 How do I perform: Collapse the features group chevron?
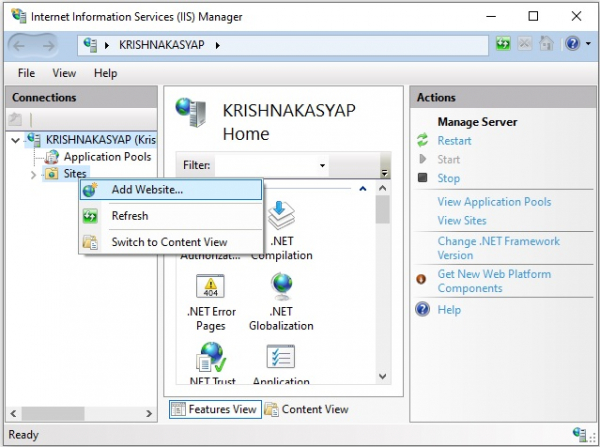coord(363,189)
